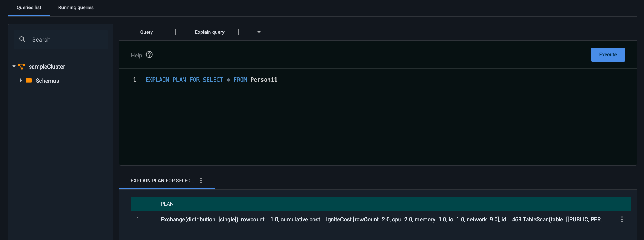Click the Schemas folder icon

click(29, 81)
